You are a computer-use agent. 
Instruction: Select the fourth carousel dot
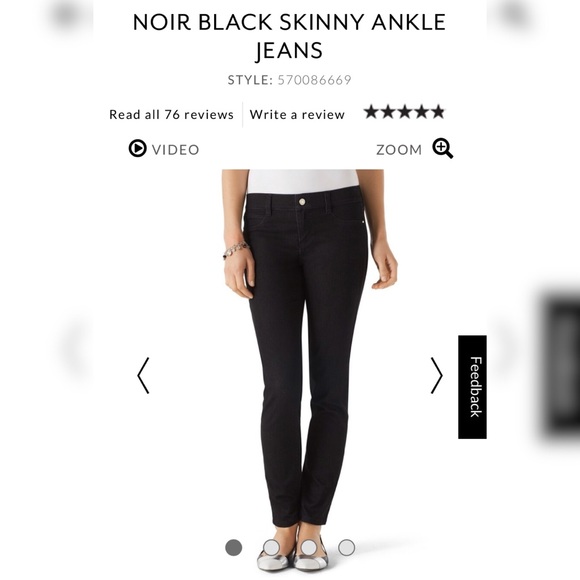347,547
